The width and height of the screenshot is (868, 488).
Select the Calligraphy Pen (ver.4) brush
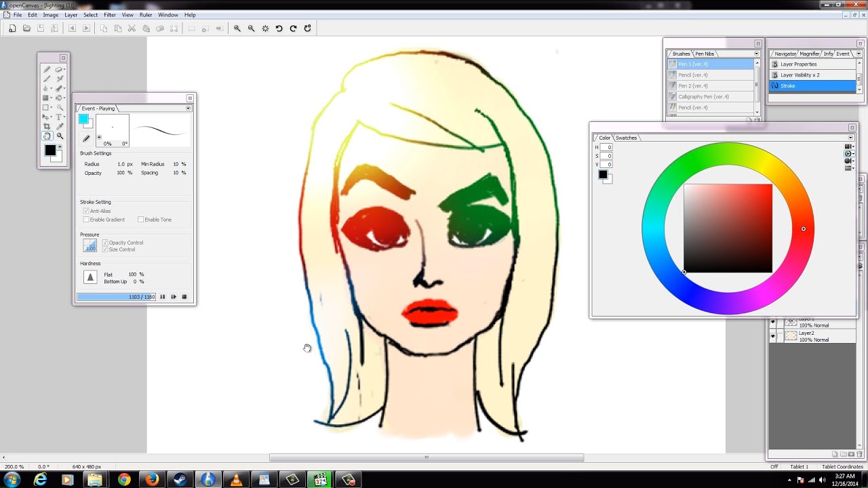(x=711, y=96)
